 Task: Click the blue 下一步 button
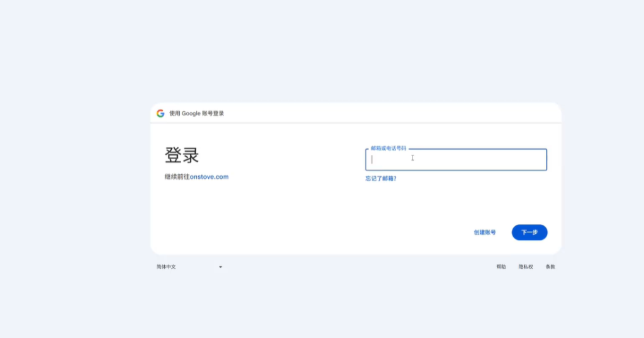click(x=529, y=232)
